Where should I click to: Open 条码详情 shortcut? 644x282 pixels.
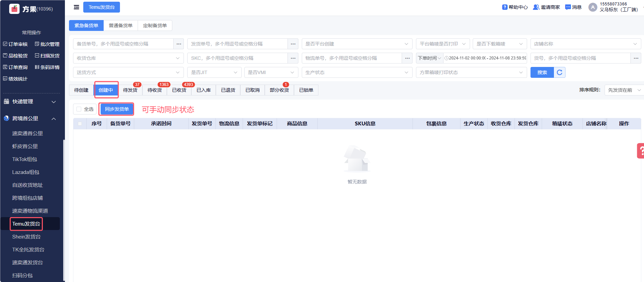pyautogui.click(x=47, y=67)
